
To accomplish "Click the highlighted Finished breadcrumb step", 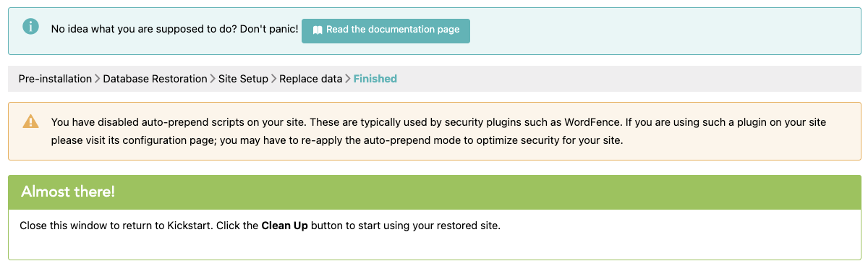I will [x=375, y=79].
